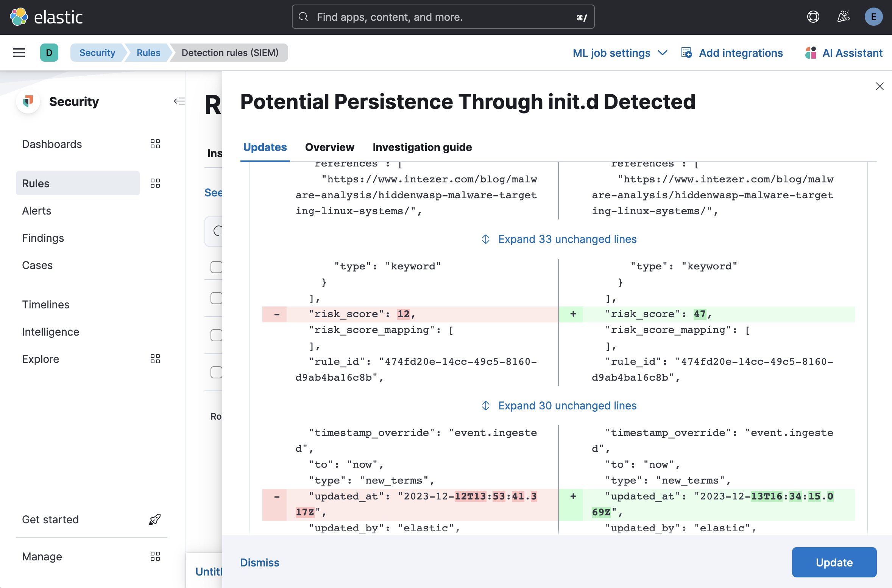This screenshot has width=892, height=588.
Task: Check the third rule row checkbox
Action: point(216,335)
